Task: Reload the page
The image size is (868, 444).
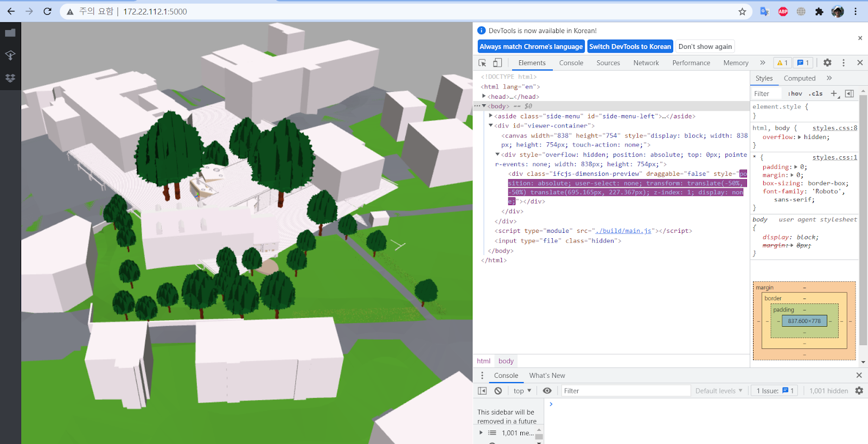Action: click(x=47, y=11)
